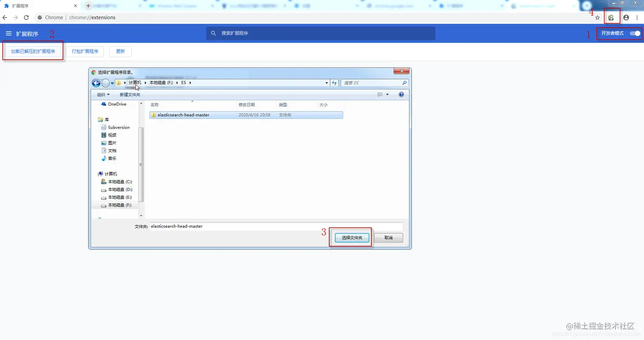The width and height of the screenshot is (644, 340).
Task: Click ES in the path breadcrumb
Action: tap(184, 83)
